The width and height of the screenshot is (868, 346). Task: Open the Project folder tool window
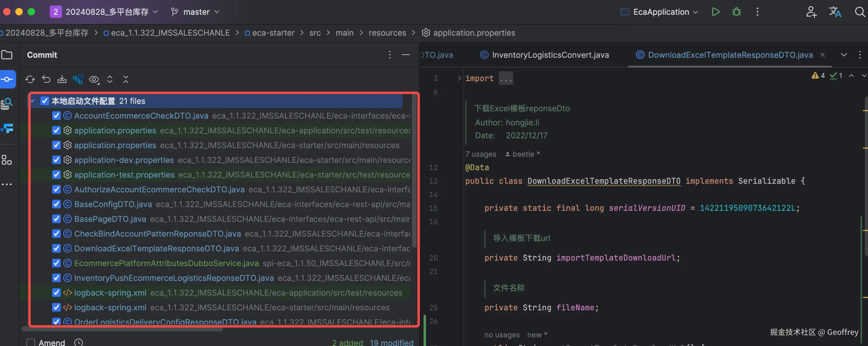[x=7, y=55]
